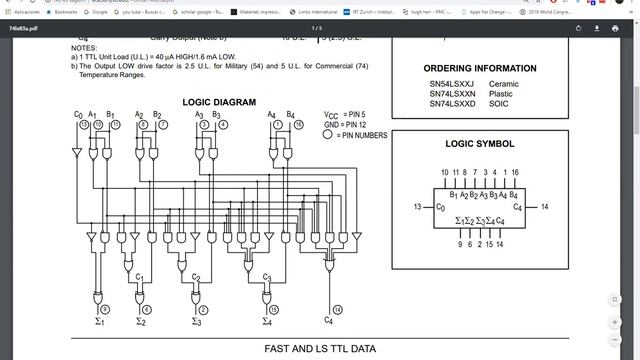Open the scholar google bookmark
Viewport: 640px width, 360px height.
click(198, 12)
